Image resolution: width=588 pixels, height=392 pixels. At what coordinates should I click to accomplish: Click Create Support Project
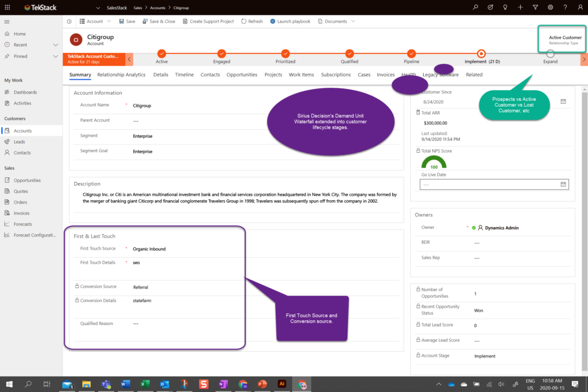(208, 21)
